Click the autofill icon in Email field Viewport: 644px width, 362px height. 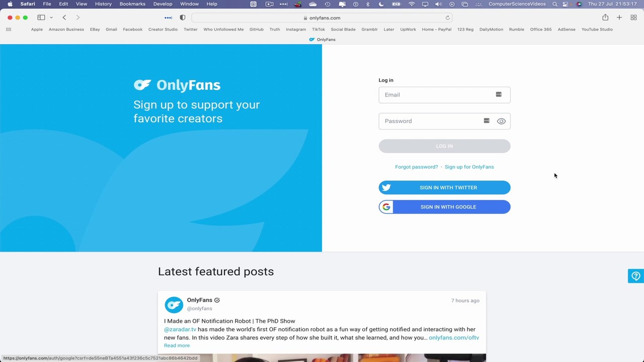click(499, 95)
